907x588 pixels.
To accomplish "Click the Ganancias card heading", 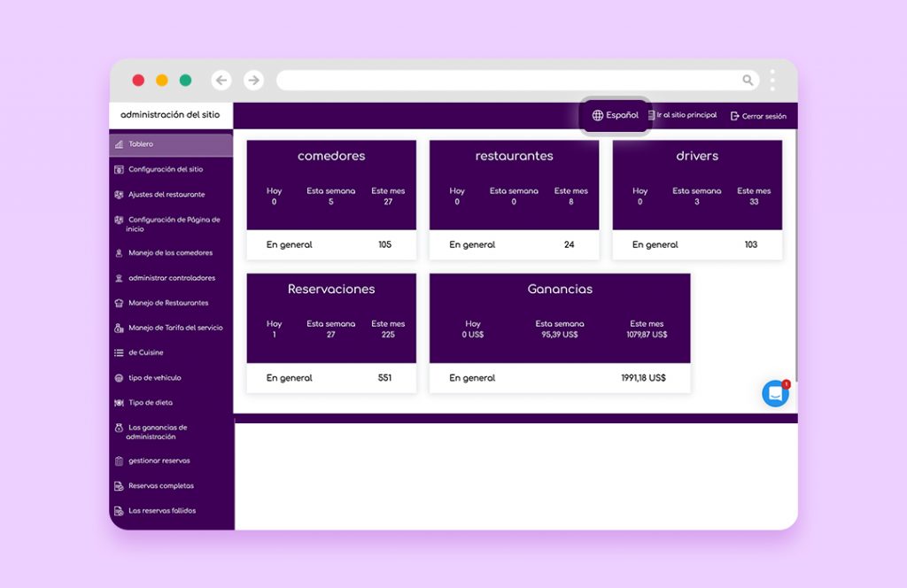I will (560, 289).
